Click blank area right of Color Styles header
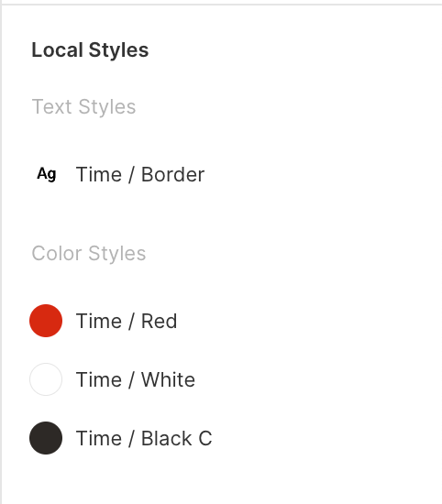Image resolution: width=442 pixels, height=504 pixels. pos(290,253)
